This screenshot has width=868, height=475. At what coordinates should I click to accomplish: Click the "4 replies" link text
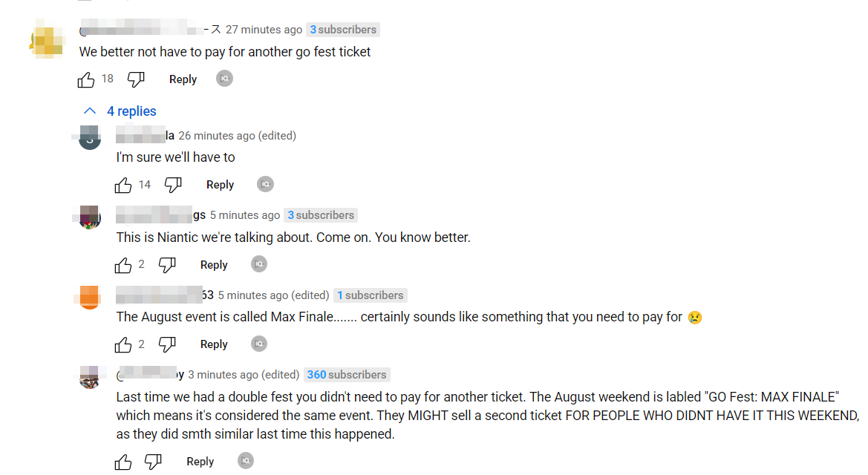pyautogui.click(x=131, y=111)
